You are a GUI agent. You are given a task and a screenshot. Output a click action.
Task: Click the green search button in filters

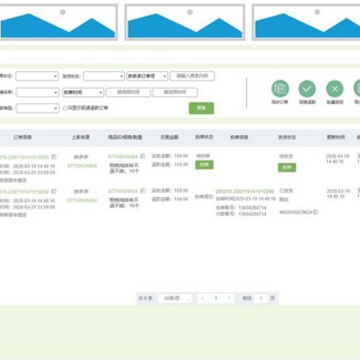[x=201, y=108]
